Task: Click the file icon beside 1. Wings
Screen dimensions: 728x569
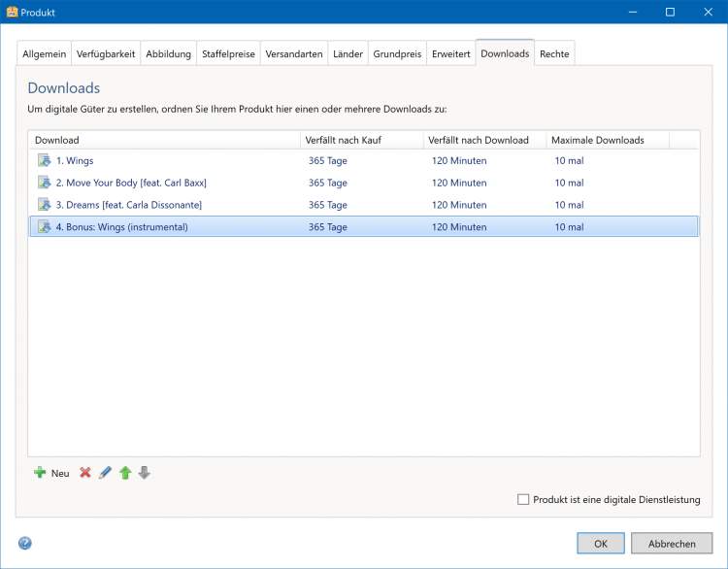Action: [x=44, y=160]
